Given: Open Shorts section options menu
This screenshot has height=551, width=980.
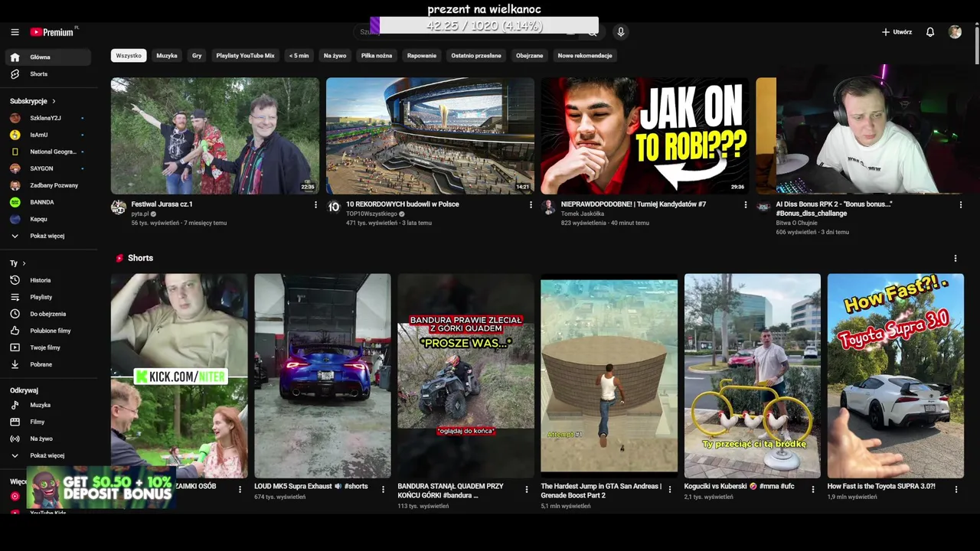Looking at the screenshot, I should [955, 259].
